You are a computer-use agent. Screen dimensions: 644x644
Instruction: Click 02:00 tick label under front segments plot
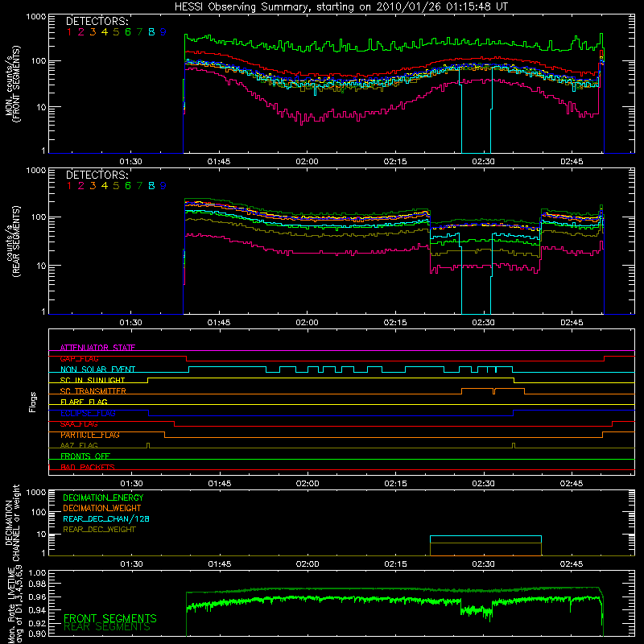pyautogui.click(x=307, y=162)
